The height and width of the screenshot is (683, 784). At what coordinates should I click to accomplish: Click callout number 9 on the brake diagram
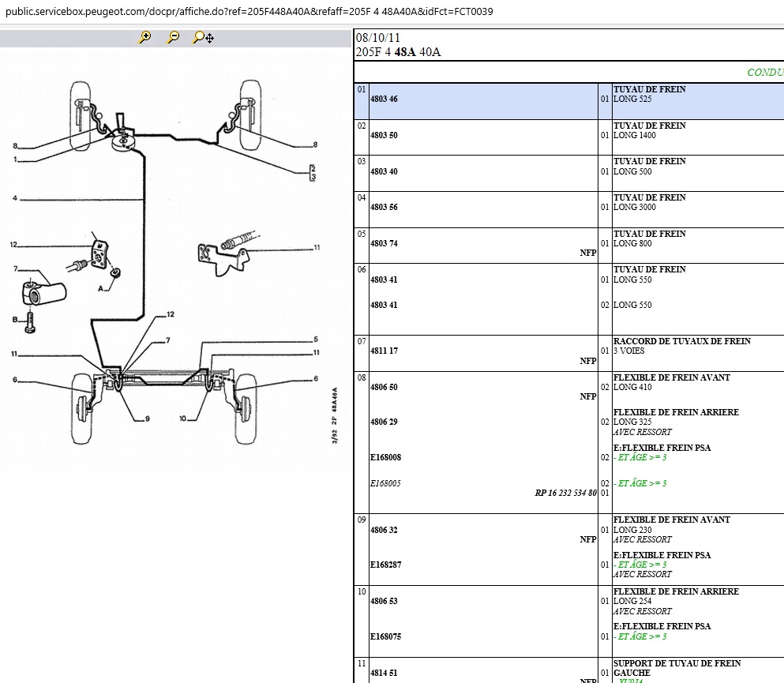coord(147,418)
